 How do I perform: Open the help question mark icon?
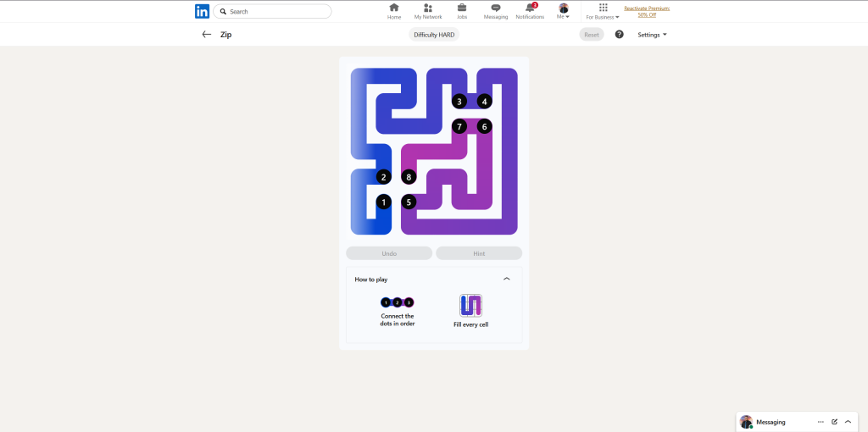coord(620,34)
